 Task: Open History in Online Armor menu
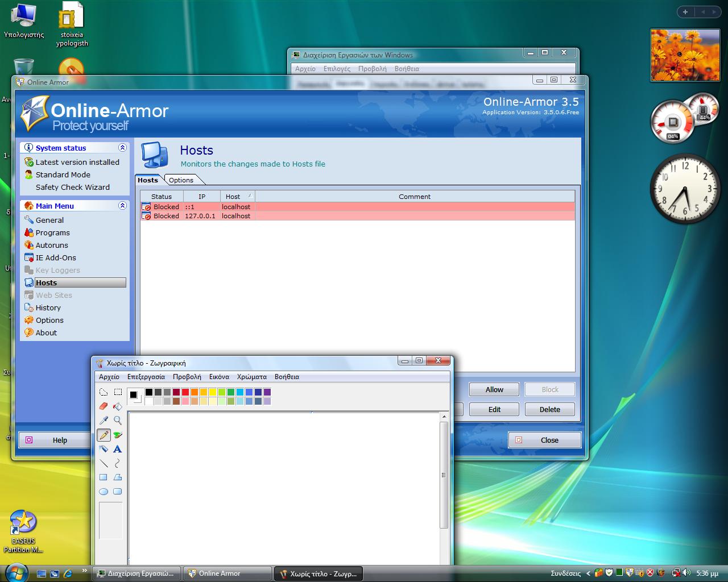point(48,307)
